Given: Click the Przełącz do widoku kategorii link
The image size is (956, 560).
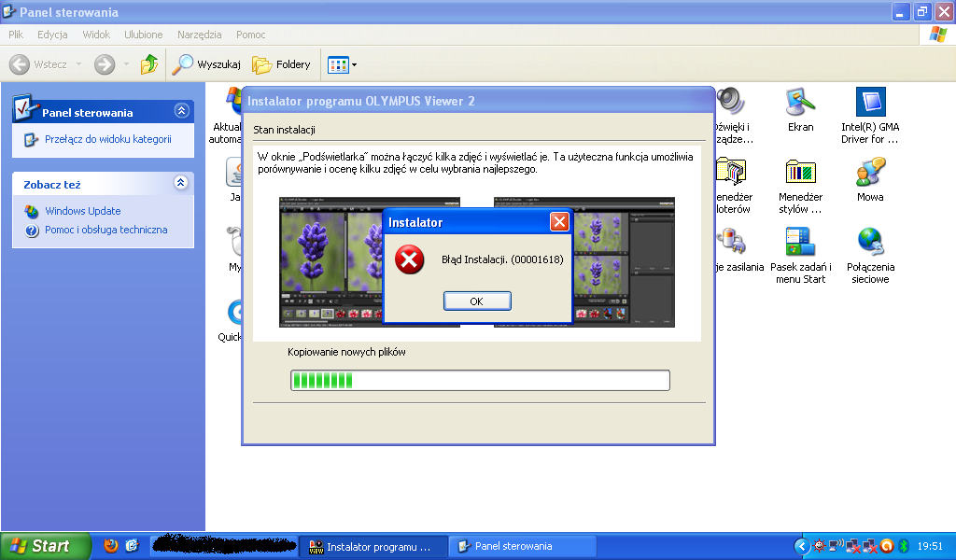Looking at the screenshot, I should coord(107,139).
